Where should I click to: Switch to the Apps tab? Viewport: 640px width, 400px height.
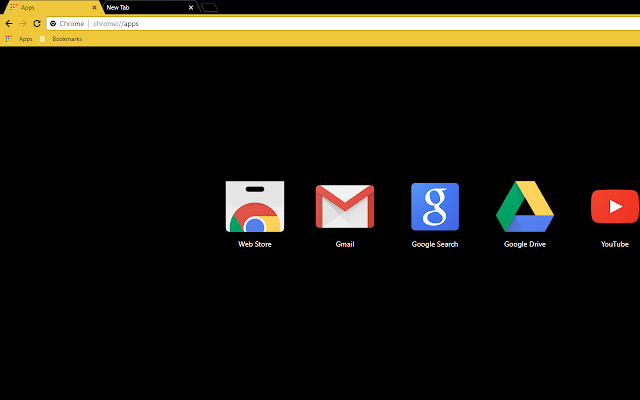pyautogui.click(x=52, y=7)
